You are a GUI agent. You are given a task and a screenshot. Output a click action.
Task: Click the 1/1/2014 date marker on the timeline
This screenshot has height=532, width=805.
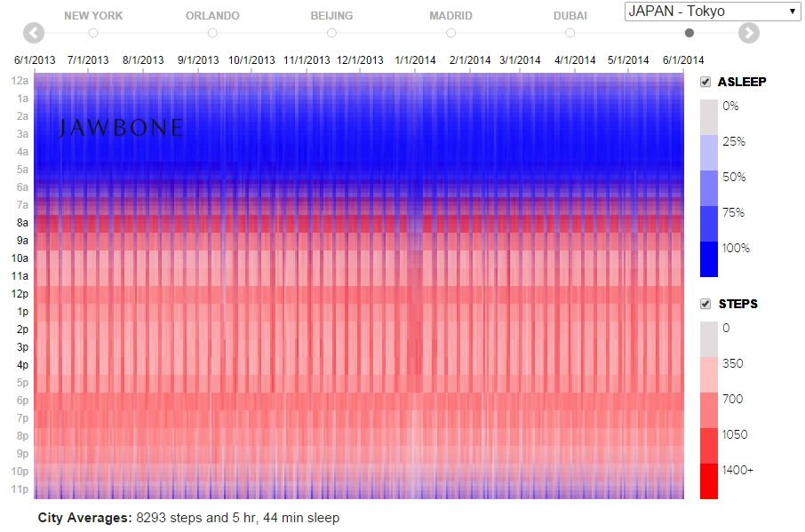coord(415,60)
